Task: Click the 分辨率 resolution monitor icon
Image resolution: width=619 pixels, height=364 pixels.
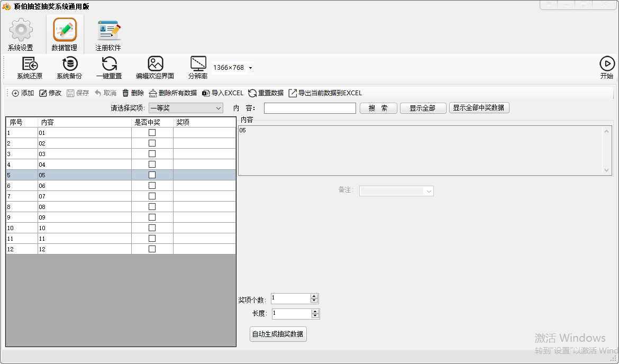Action: pyautogui.click(x=198, y=64)
